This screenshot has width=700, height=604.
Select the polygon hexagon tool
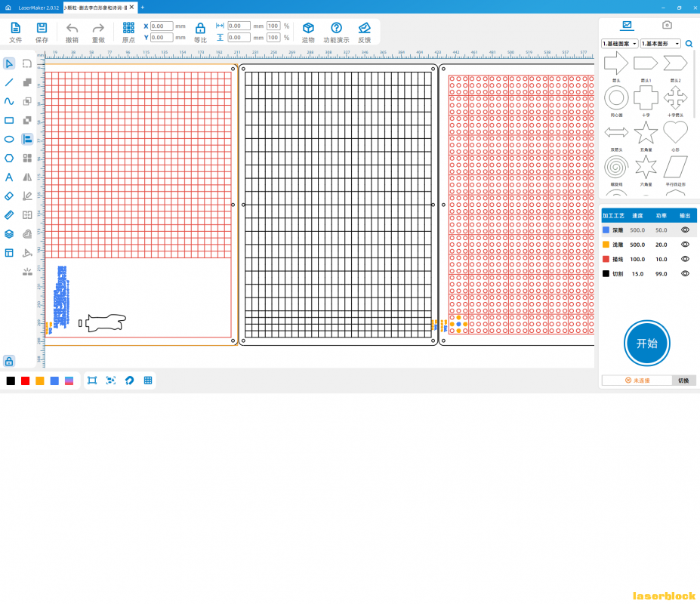pyautogui.click(x=9, y=158)
